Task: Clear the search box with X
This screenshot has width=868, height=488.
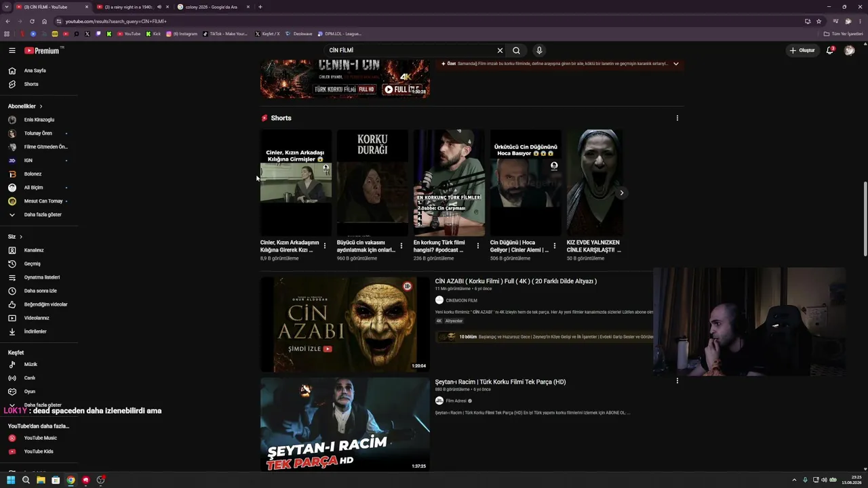Action: [x=500, y=50]
